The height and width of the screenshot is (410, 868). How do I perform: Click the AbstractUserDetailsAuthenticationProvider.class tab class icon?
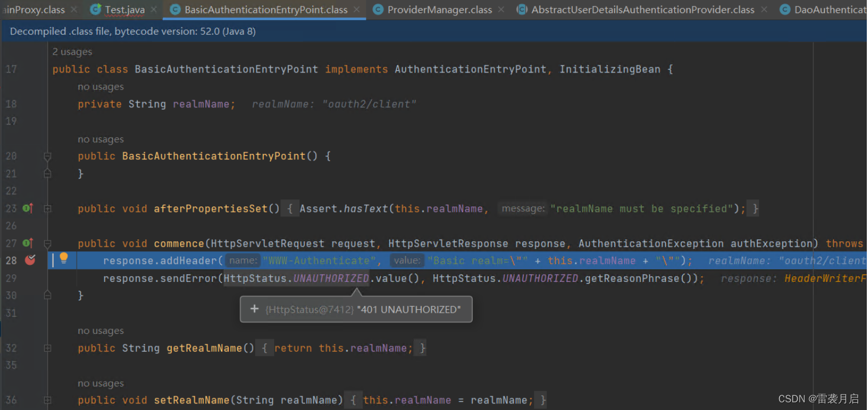click(x=522, y=9)
